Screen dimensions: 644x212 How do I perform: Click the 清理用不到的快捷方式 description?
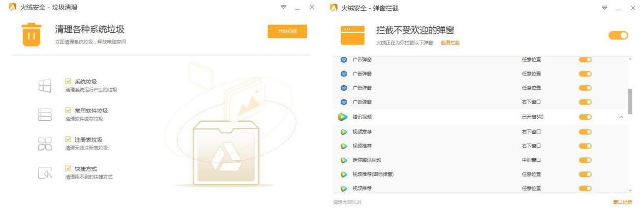tap(89, 177)
